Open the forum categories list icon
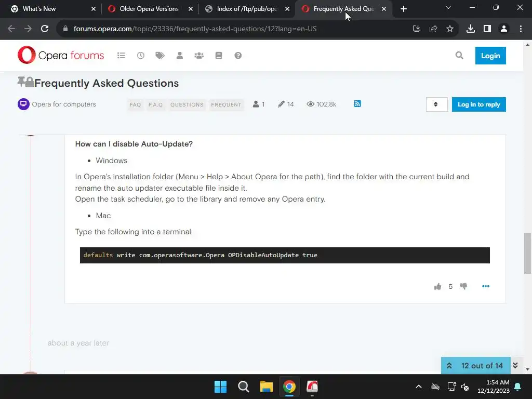Screen dimensions: 532x399 [x=121, y=55]
